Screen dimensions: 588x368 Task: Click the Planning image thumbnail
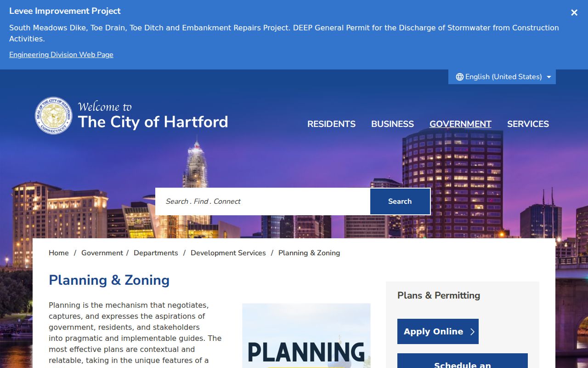click(306, 335)
